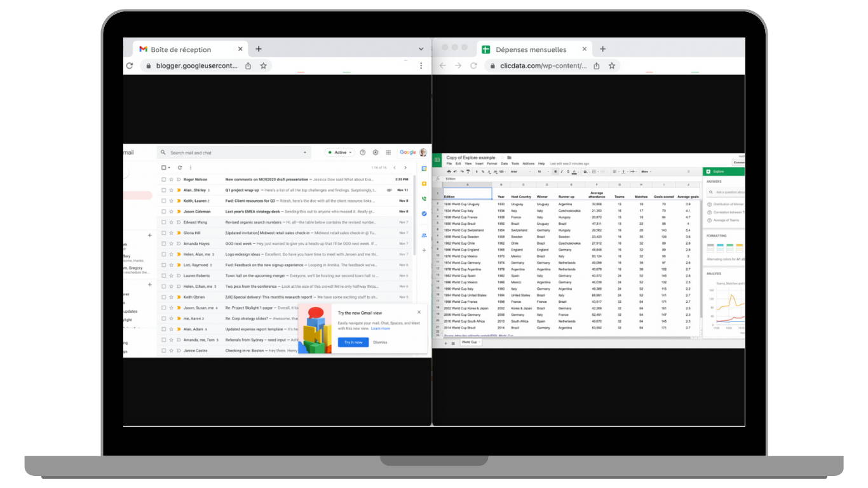Open the Format menu in Sheets
This screenshot has height=488, width=868.
492,163
